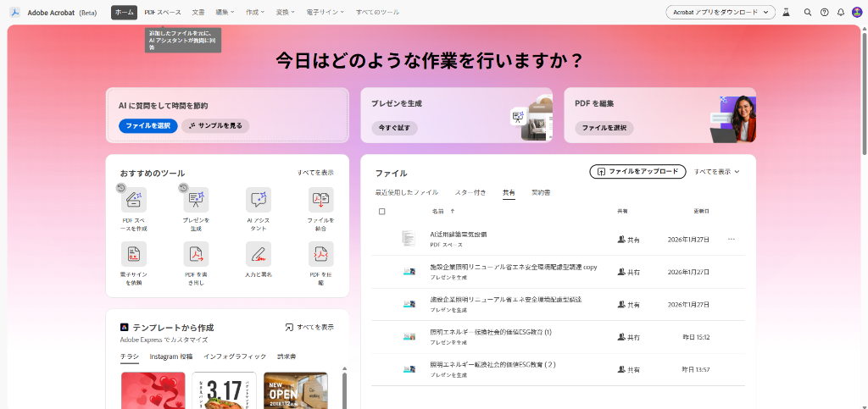Click 今すぐ試す in プレゼンを生成 card

394,128
